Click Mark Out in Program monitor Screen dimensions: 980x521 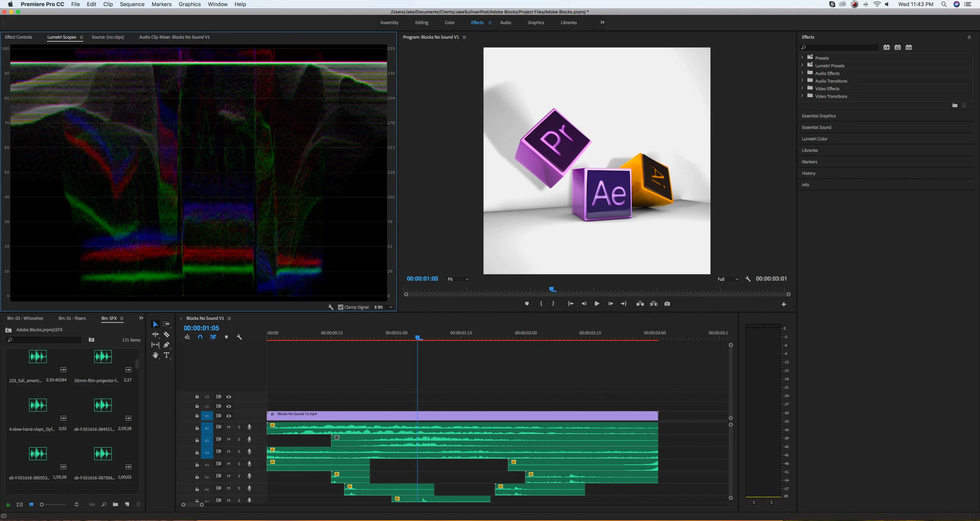[x=553, y=304]
